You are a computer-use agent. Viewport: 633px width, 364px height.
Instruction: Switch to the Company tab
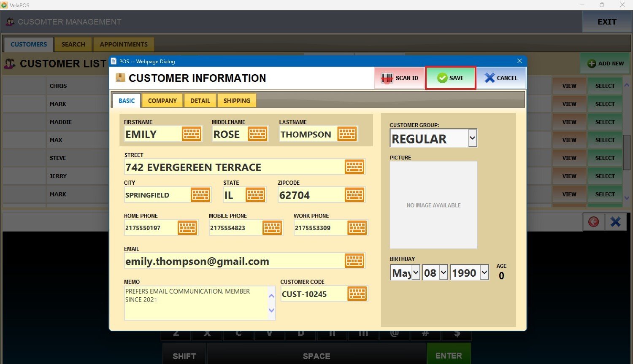coord(162,101)
